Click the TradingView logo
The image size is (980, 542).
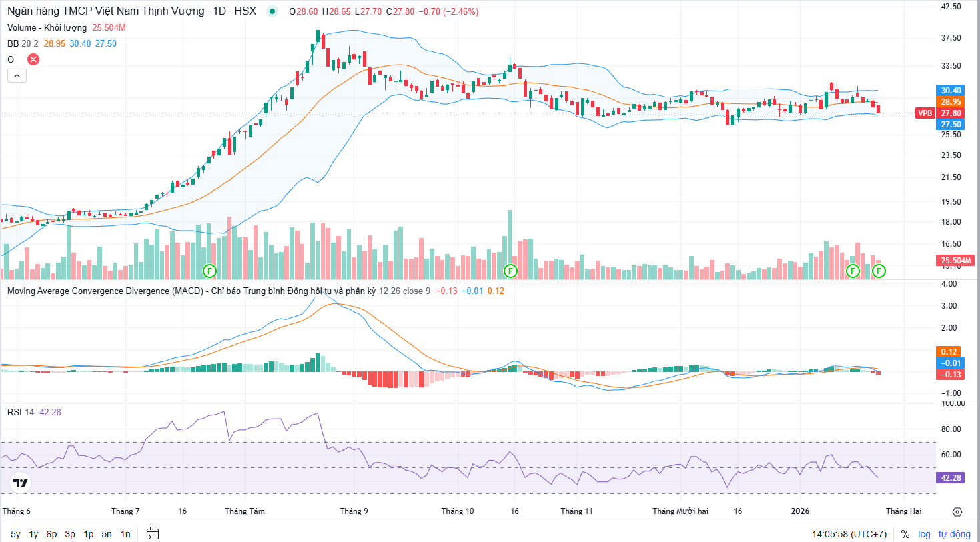coord(21,483)
